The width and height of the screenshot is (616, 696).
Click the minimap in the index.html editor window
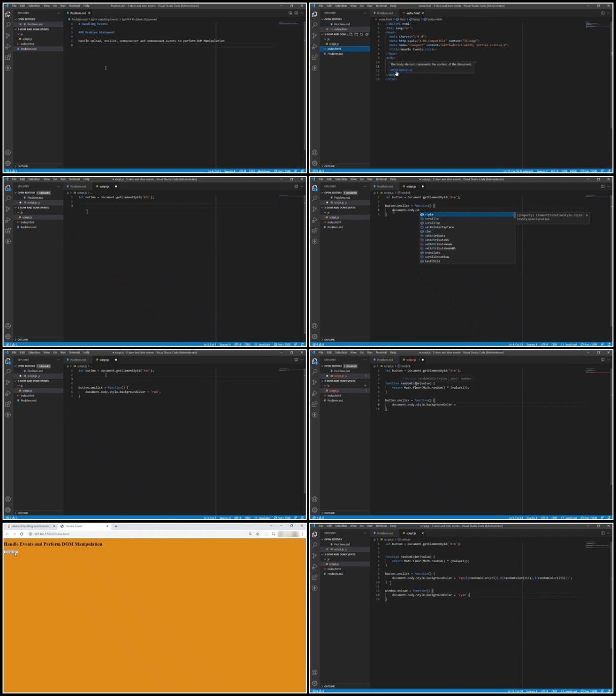tap(597, 24)
